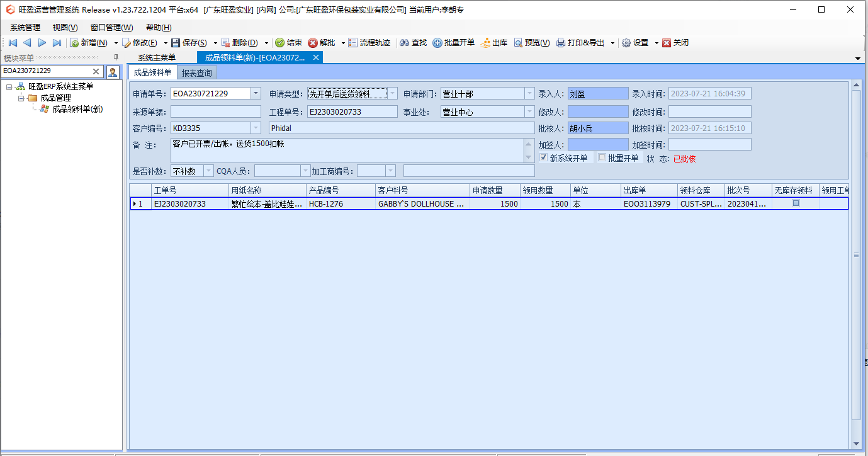868x456 pixels.
Task: Go to the previous record arrow
Action: point(27,43)
